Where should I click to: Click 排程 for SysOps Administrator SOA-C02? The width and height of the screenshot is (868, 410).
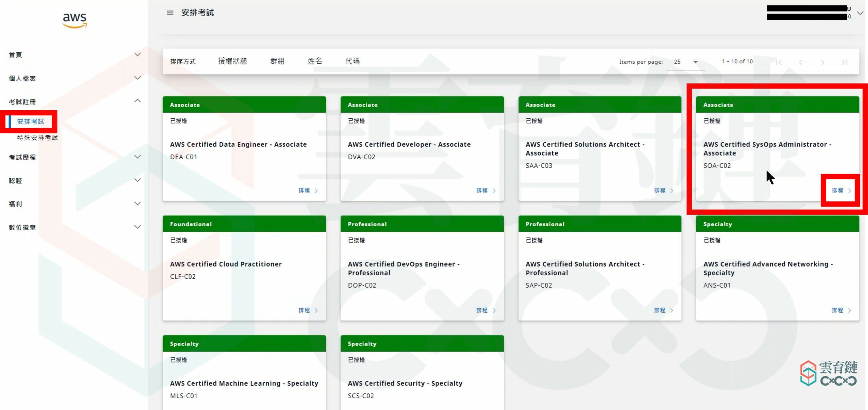pyautogui.click(x=841, y=191)
